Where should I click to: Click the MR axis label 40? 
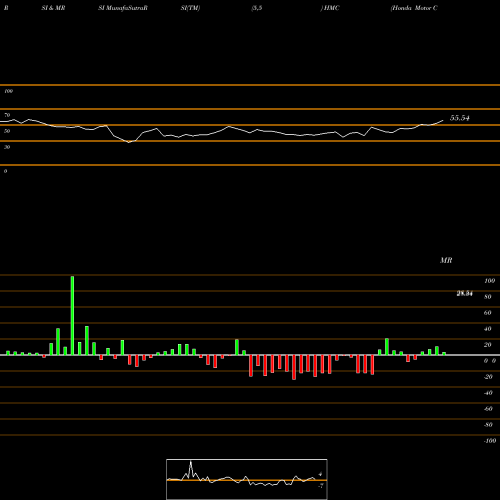pos(488,329)
